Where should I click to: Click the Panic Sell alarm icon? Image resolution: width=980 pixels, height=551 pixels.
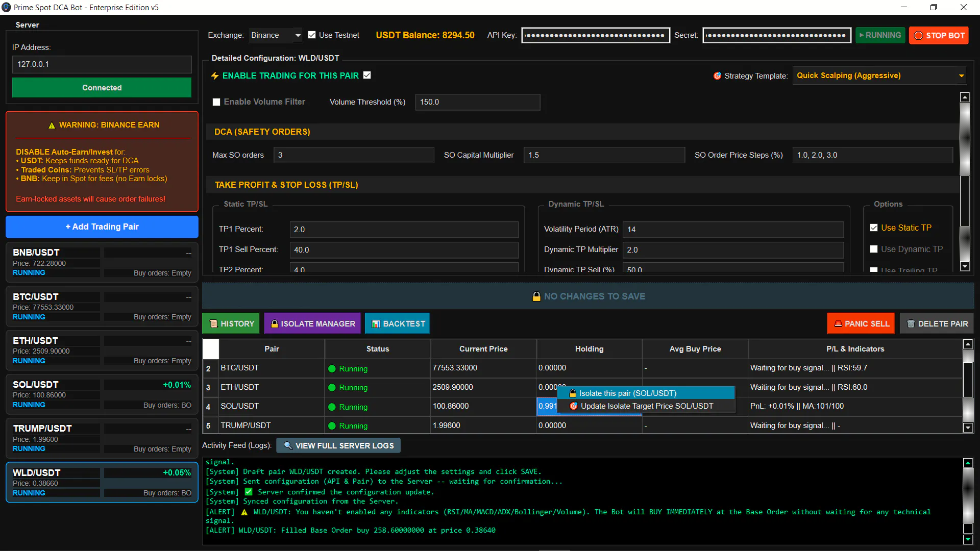click(838, 324)
